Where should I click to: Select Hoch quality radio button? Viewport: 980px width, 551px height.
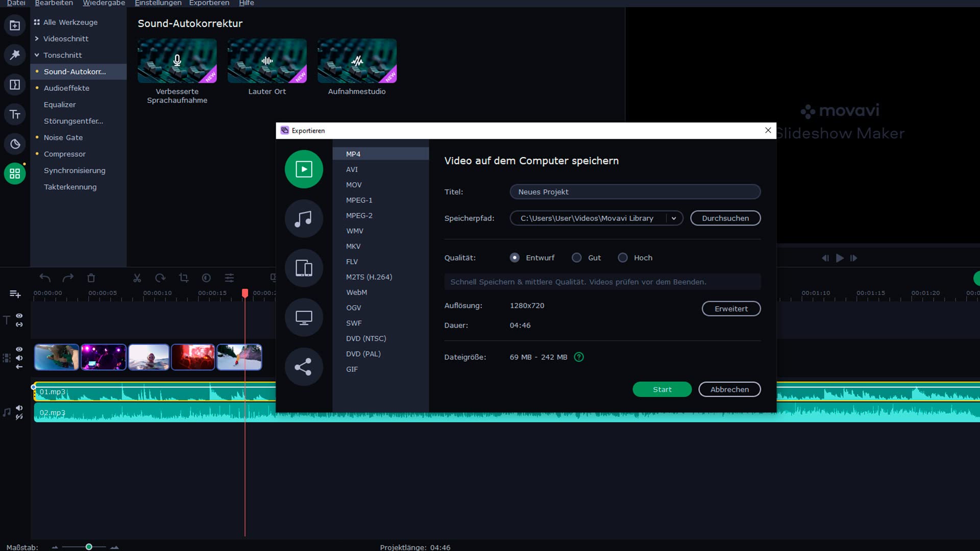coord(623,258)
